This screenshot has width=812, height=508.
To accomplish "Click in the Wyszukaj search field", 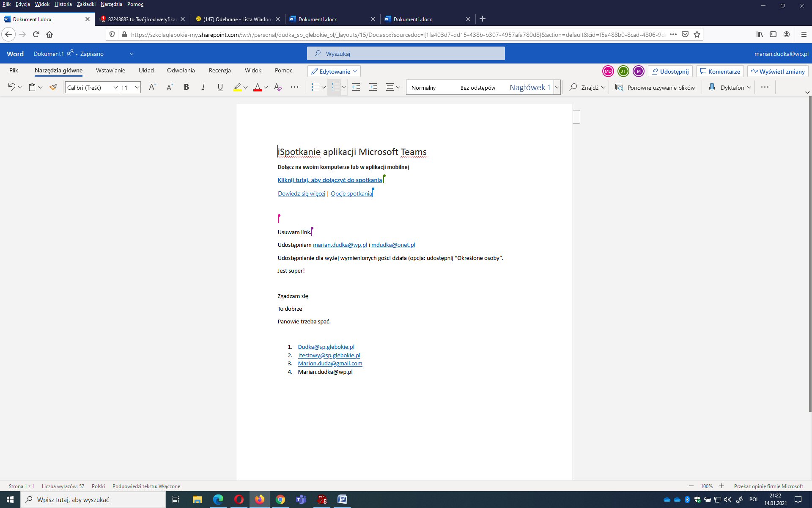I will click(x=406, y=54).
